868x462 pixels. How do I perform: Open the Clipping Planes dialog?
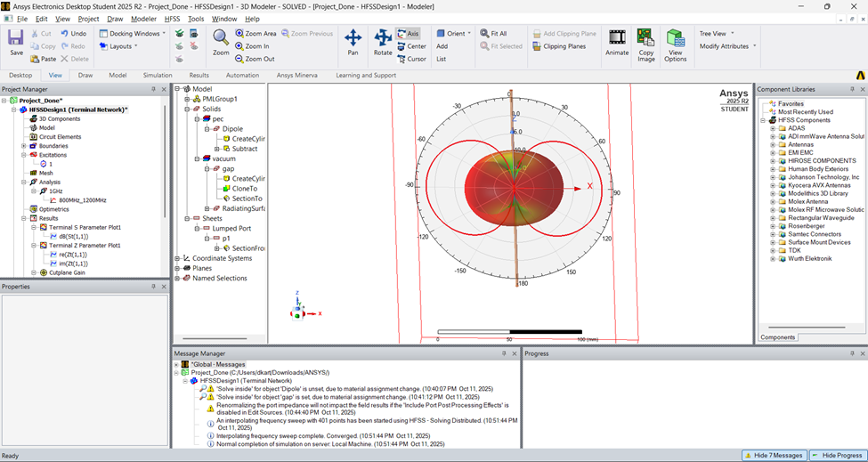[x=559, y=46]
